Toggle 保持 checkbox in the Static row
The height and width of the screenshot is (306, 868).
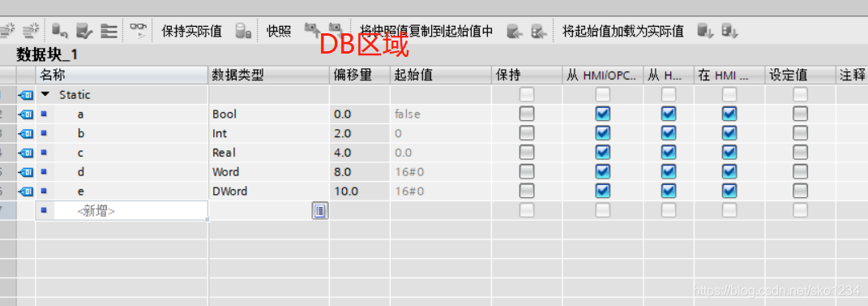pyautogui.click(x=527, y=95)
